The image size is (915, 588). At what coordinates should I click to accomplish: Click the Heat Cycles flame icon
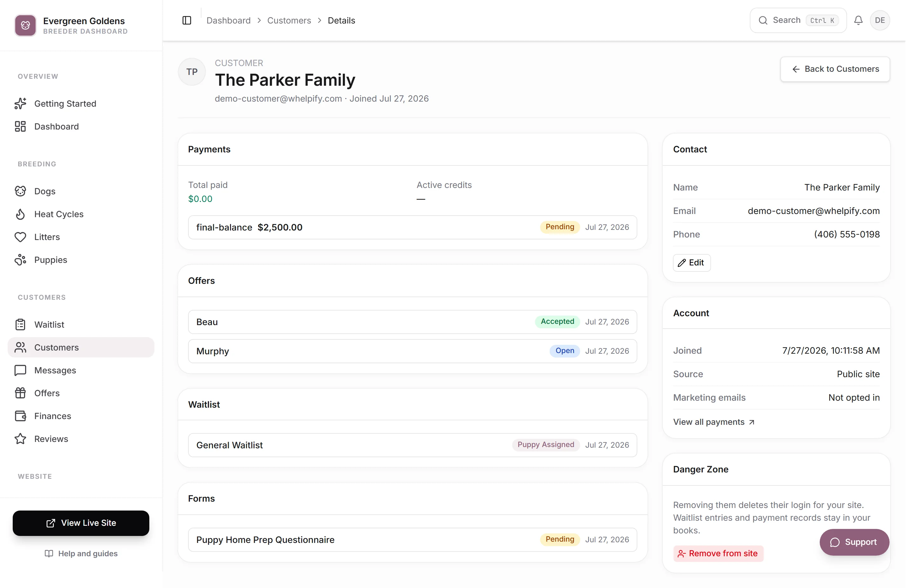click(x=20, y=214)
